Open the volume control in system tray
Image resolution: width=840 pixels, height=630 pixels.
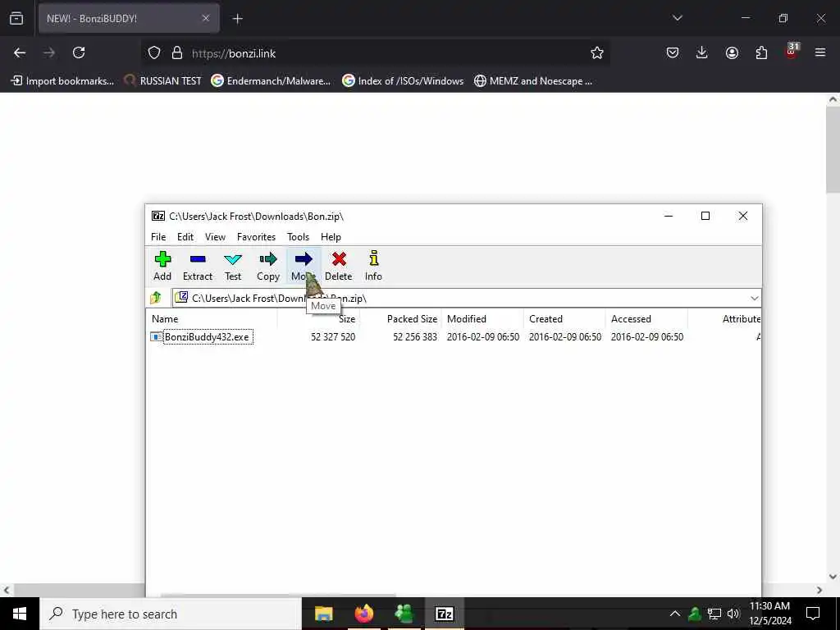point(733,614)
